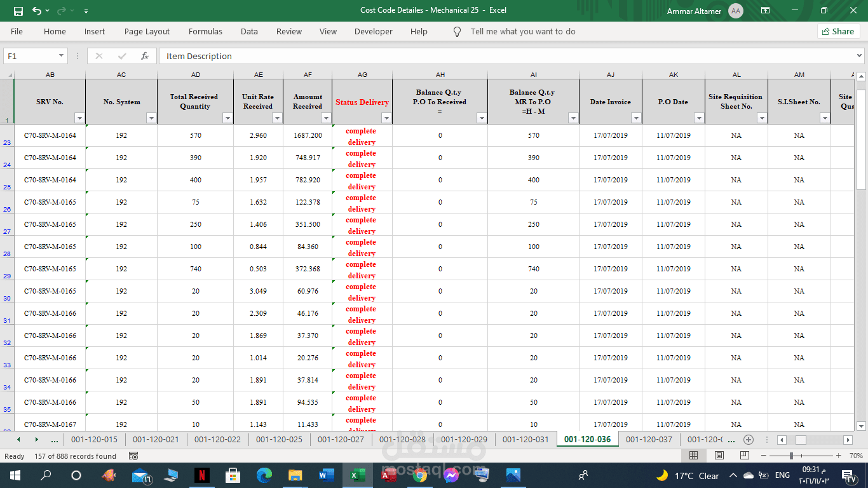This screenshot has height=488, width=868.
Task: Click the Ribbon Display Options icon
Action: [765, 11]
